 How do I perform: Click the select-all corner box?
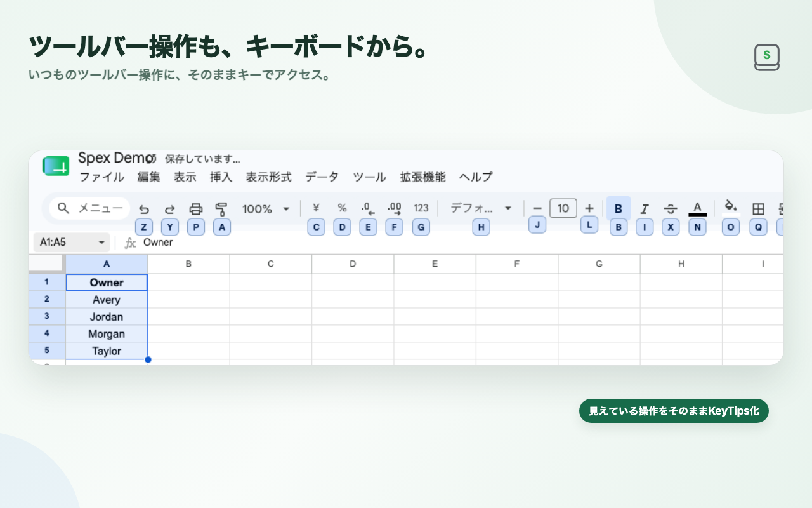46,264
